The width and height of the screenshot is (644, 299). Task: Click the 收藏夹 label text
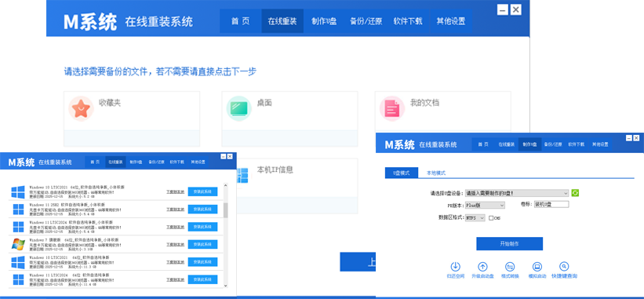tap(109, 103)
